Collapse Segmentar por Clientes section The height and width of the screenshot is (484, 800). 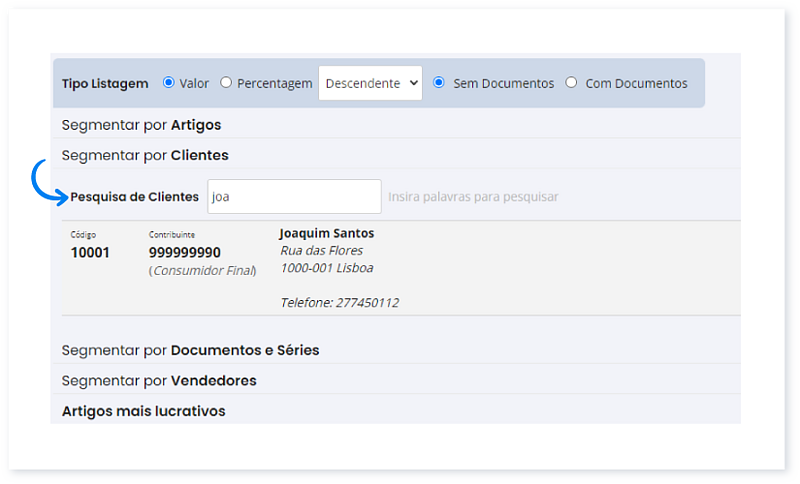(145, 155)
